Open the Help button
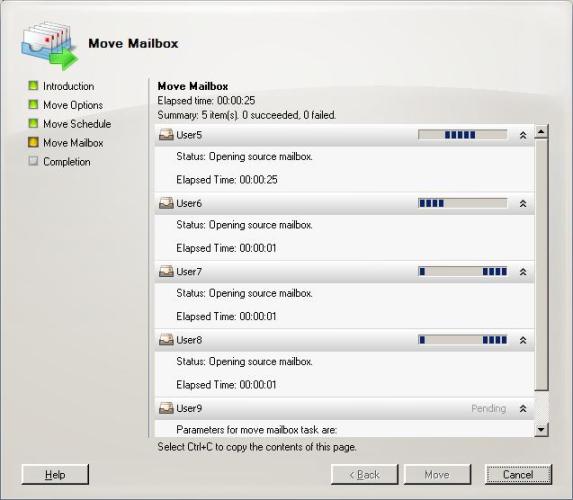This screenshot has height=500, width=573. coord(55,474)
